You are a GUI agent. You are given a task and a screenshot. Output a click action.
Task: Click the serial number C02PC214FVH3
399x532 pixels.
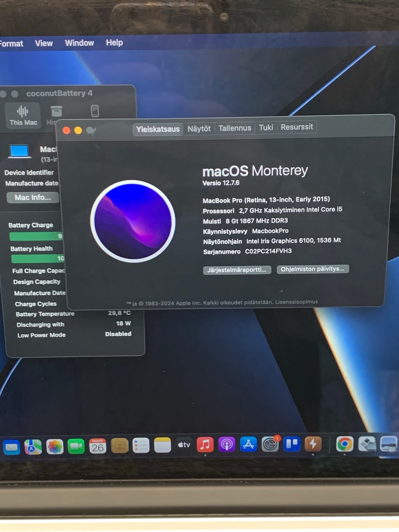pos(268,251)
